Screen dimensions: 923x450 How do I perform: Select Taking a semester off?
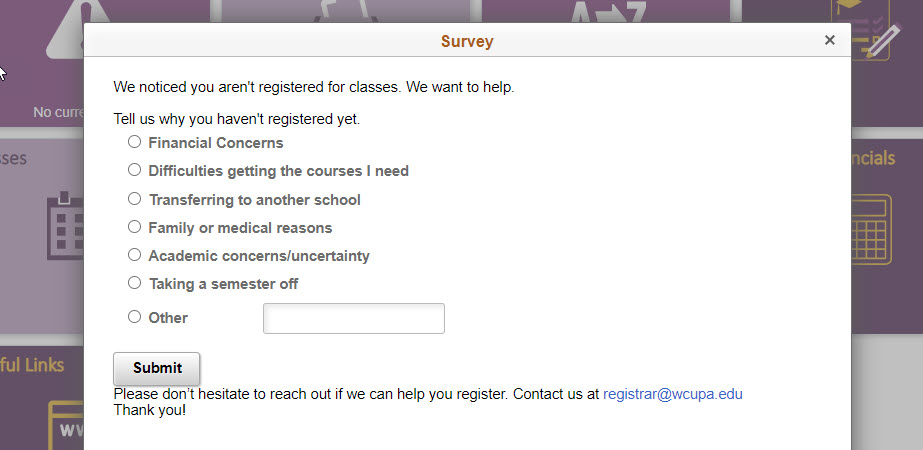(x=135, y=283)
